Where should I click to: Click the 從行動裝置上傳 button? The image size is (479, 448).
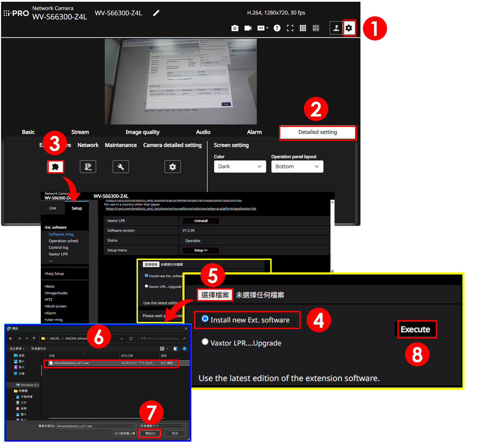tap(125, 433)
